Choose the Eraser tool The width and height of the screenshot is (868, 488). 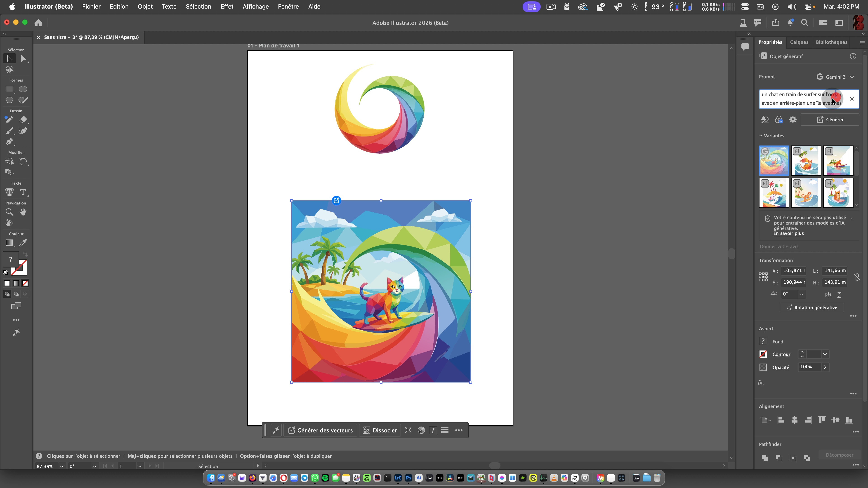tap(23, 120)
